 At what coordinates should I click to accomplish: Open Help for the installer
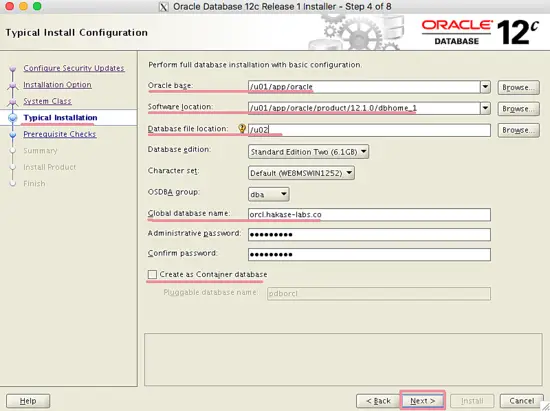pyautogui.click(x=28, y=400)
